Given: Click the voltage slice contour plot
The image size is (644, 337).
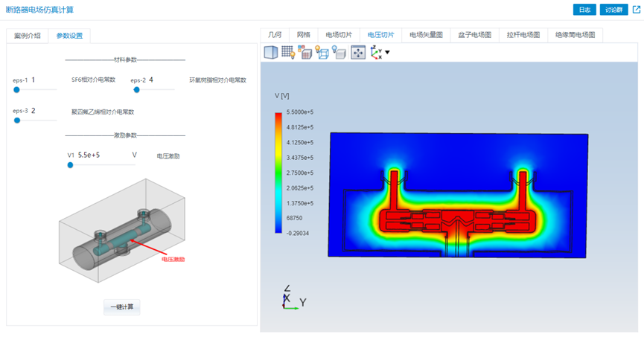Looking at the screenshot, I should click(x=458, y=195).
